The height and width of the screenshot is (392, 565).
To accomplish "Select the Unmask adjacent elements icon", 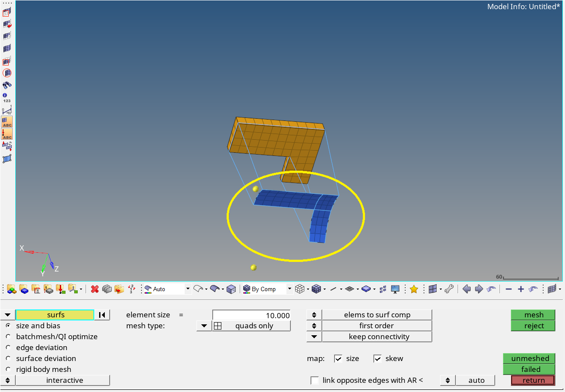I will click(x=7, y=36).
